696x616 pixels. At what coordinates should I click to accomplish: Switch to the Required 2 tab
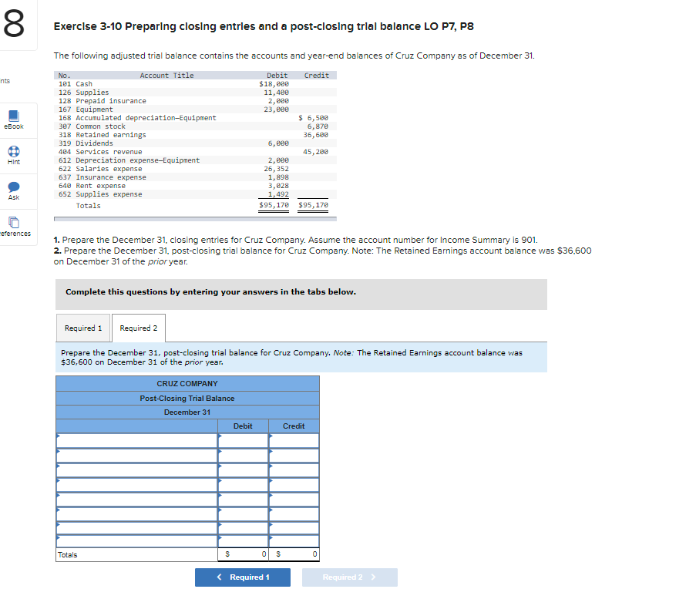point(138,328)
